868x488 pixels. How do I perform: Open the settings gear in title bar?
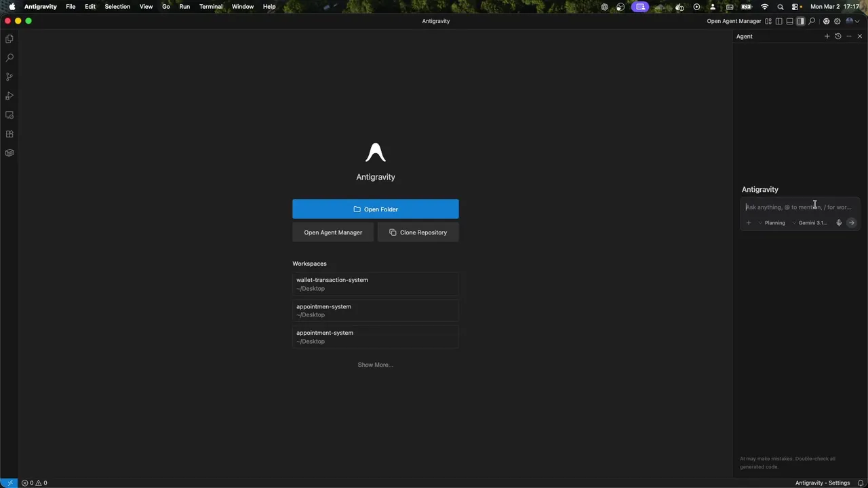coord(837,21)
